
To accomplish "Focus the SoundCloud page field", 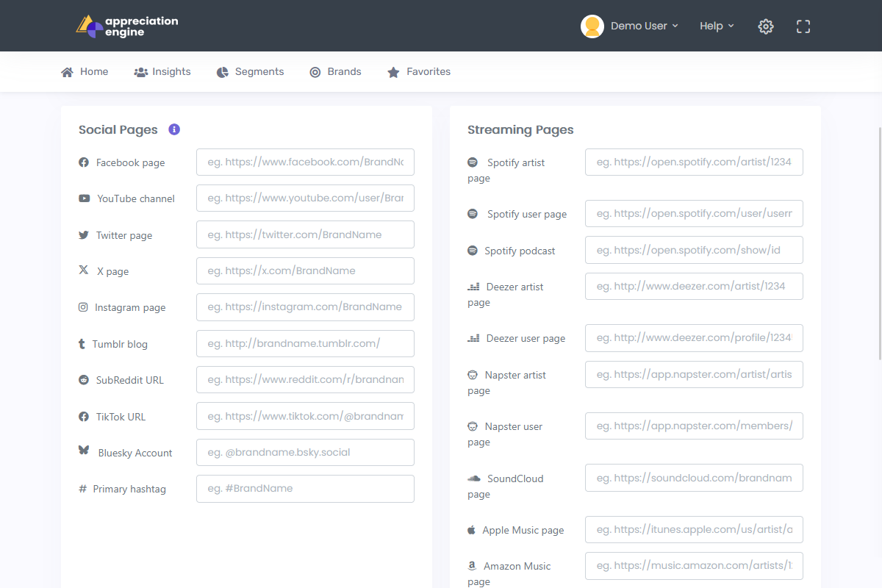I will coord(694,478).
